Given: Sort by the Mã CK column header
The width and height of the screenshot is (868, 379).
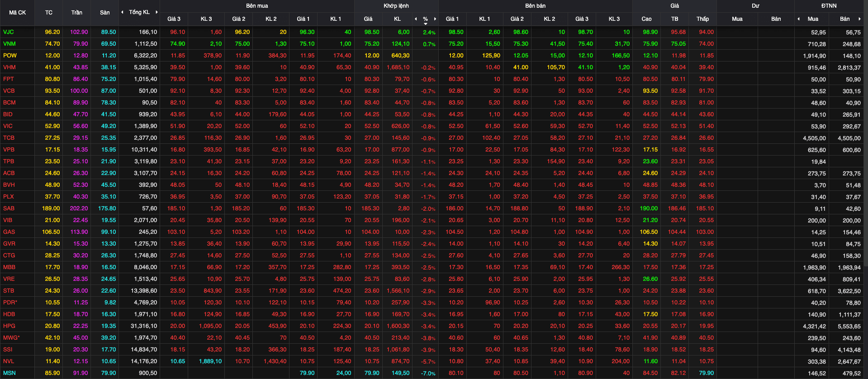Looking at the screenshot, I should click(18, 13).
